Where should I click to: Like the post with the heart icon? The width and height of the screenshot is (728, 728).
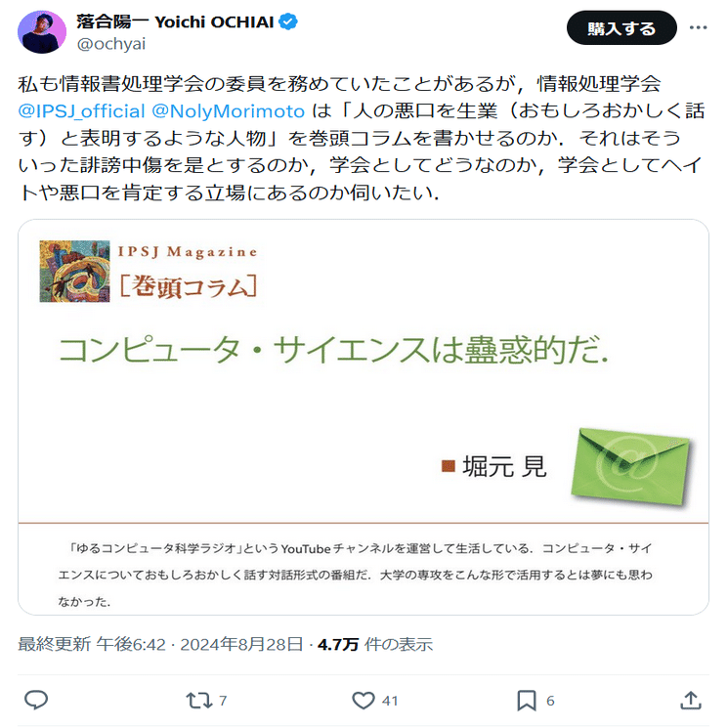(x=364, y=700)
